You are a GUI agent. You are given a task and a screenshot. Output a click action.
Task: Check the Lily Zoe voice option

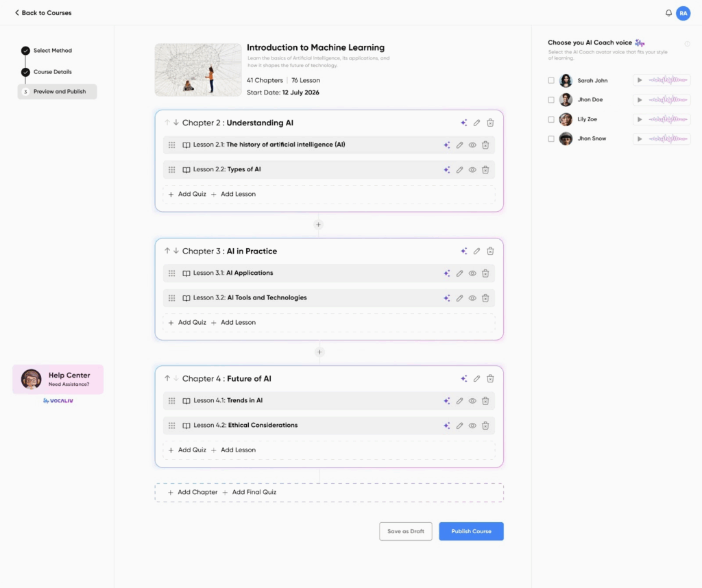[x=551, y=119]
